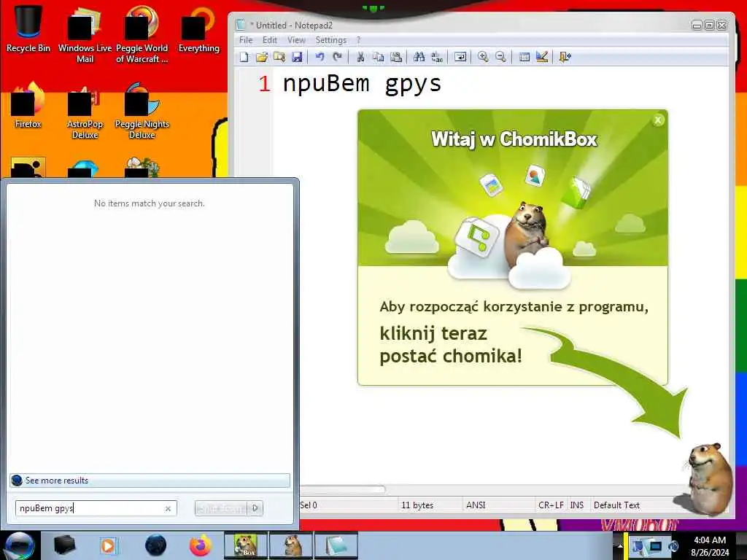Click the text line "npuBem gpys" in editor
Screen dimensions: 747x560
pyautogui.click(x=362, y=83)
